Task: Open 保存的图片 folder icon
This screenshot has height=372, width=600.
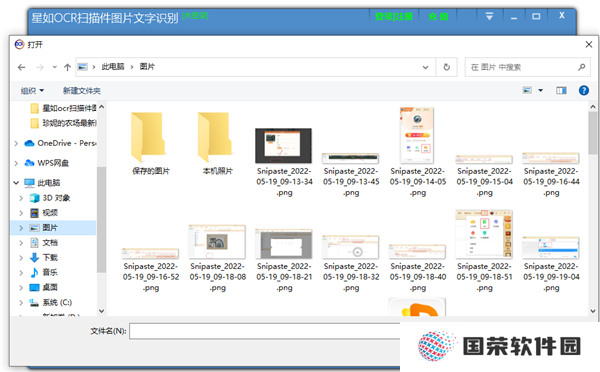Action: click(148, 137)
